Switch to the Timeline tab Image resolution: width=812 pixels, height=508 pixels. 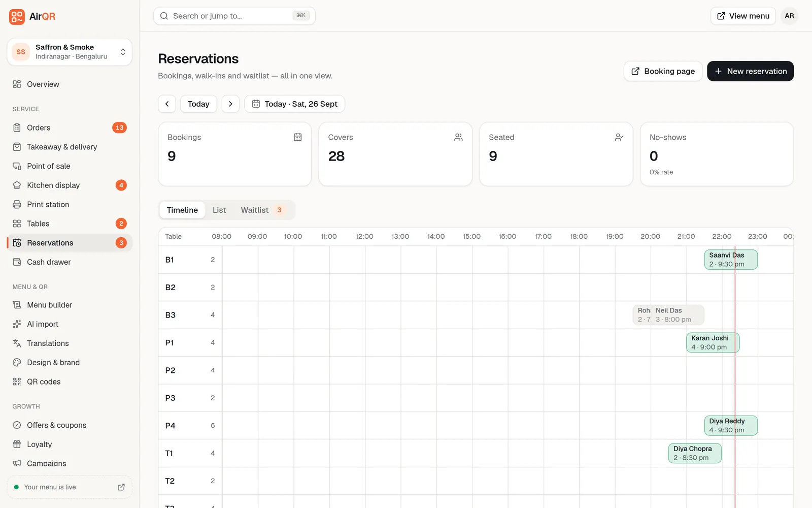[182, 210]
